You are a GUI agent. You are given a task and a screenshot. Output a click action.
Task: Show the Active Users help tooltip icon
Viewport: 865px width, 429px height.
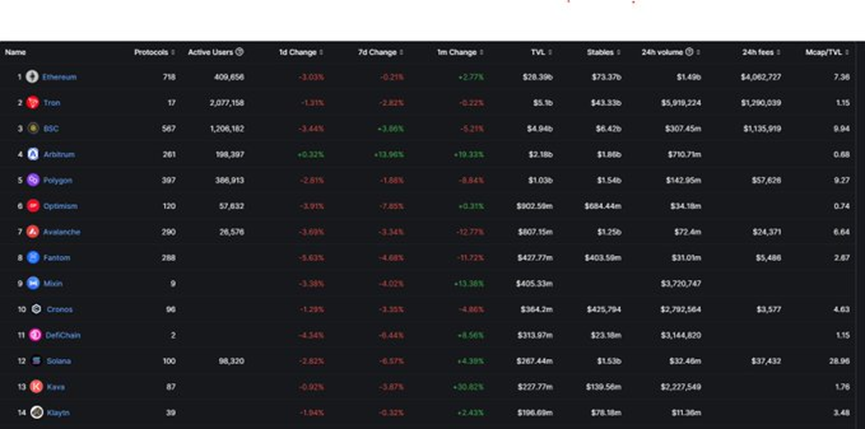[239, 51]
